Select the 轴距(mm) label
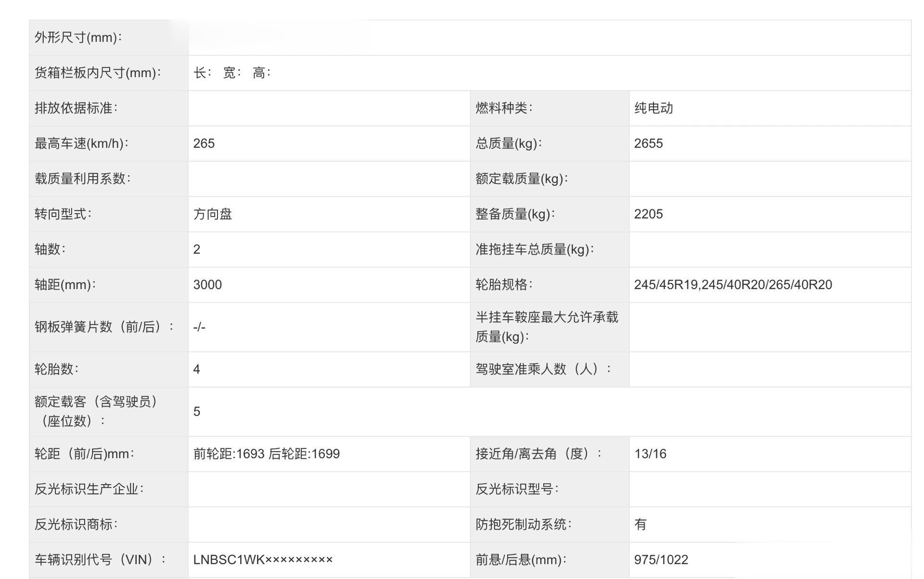This screenshot has width=924, height=579. (x=65, y=284)
